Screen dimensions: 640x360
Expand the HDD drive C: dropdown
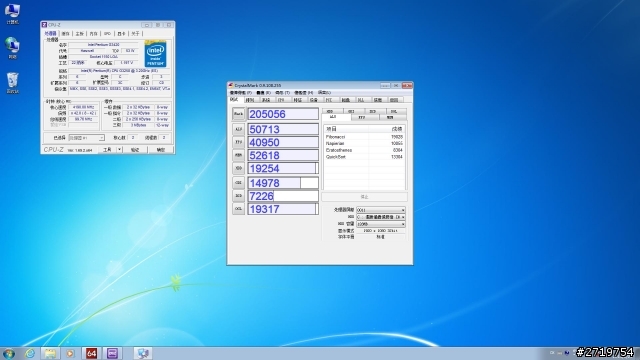click(x=380, y=217)
